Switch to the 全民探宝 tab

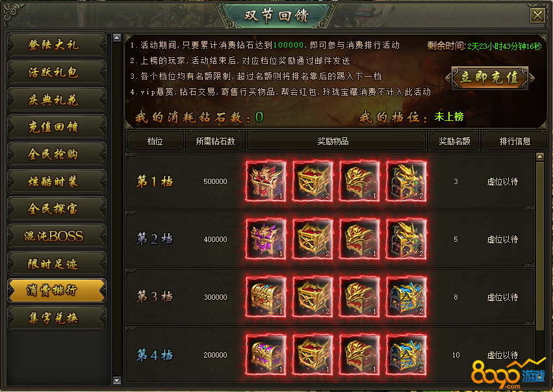pyautogui.click(x=57, y=209)
